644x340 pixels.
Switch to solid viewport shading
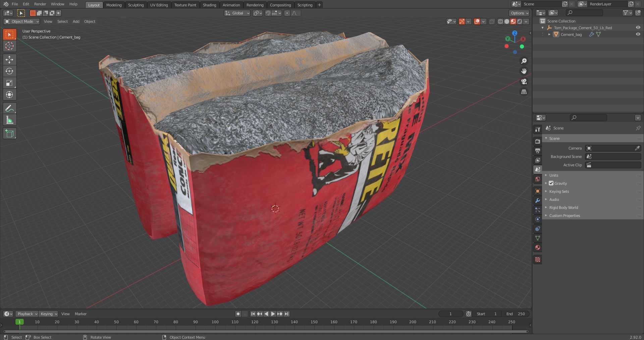pyautogui.click(x=507, y=21)
